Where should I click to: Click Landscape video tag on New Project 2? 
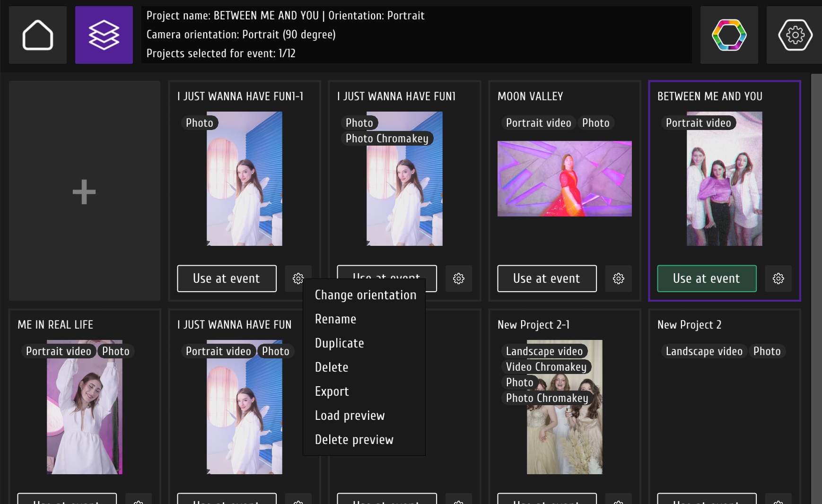pyautogui.click(x=704, y=351)
